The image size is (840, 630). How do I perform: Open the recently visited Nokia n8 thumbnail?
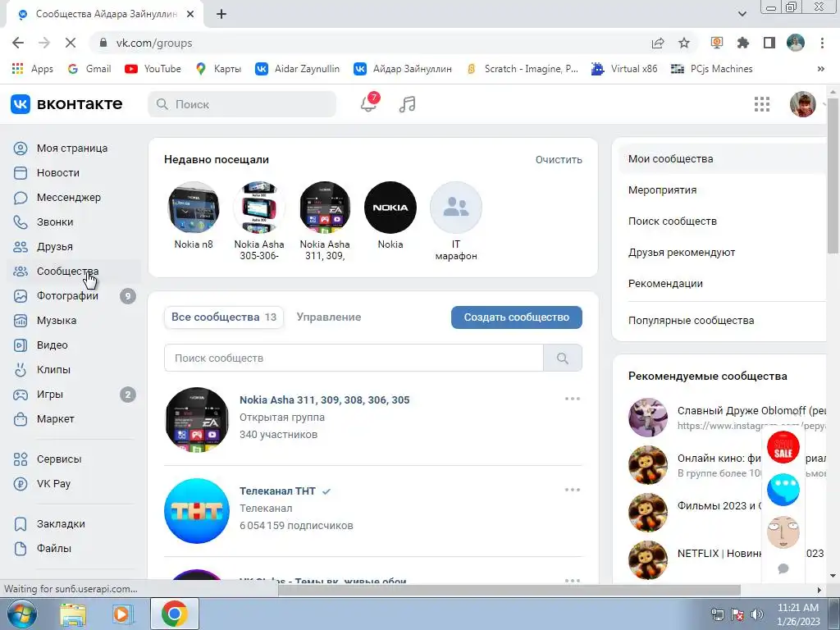click(x=194, y=208)
